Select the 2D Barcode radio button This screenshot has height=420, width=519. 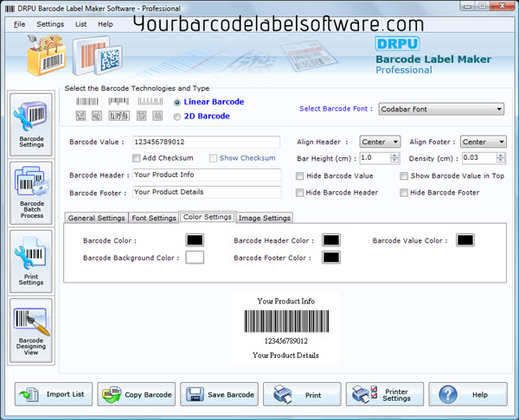click(177, 117)
